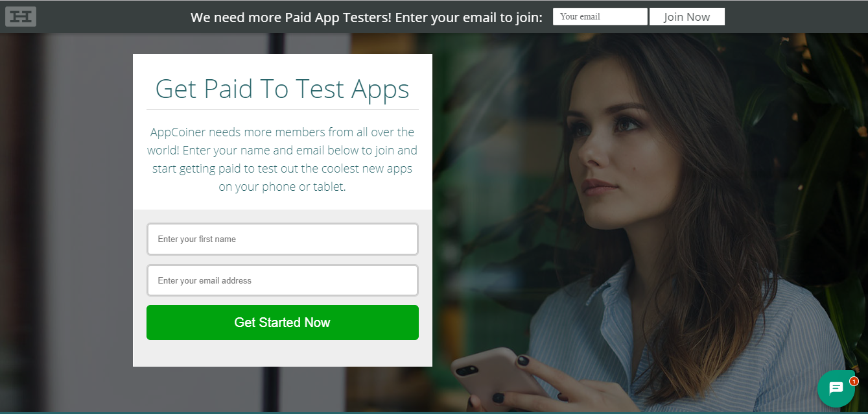Open the green chat widget bubble
Viewport: 868px width, 414px height.
[x=836, y=389]
